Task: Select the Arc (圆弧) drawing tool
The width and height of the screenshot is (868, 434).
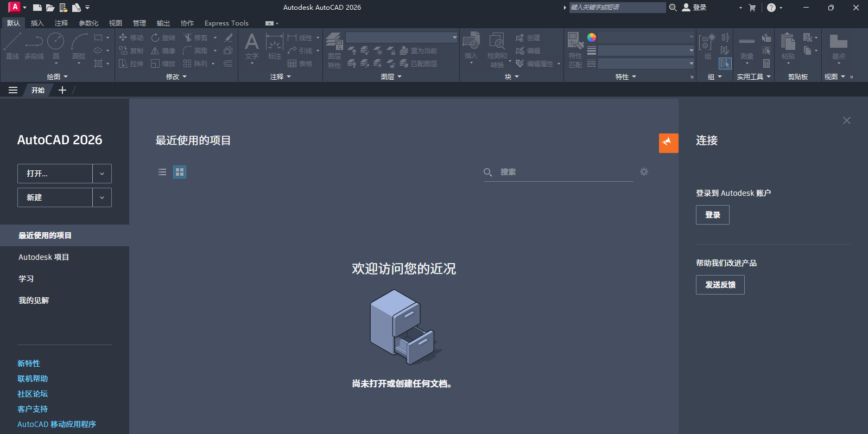Action: click(x=79, y=46)
